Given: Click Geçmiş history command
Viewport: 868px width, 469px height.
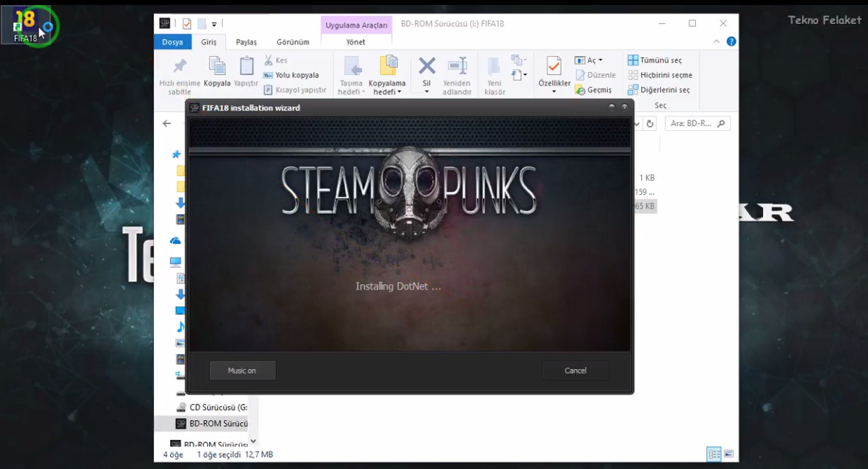Looking at the screenshot, I should click(593, 90).
